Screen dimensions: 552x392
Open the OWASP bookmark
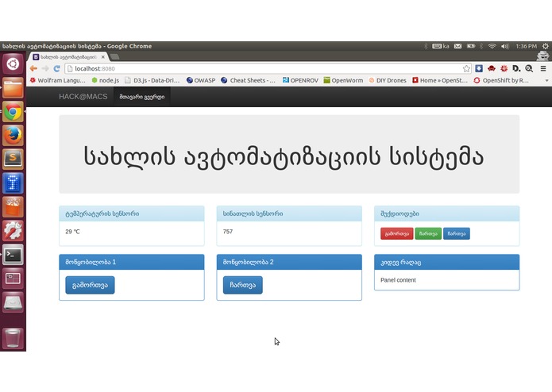point(201,80)
